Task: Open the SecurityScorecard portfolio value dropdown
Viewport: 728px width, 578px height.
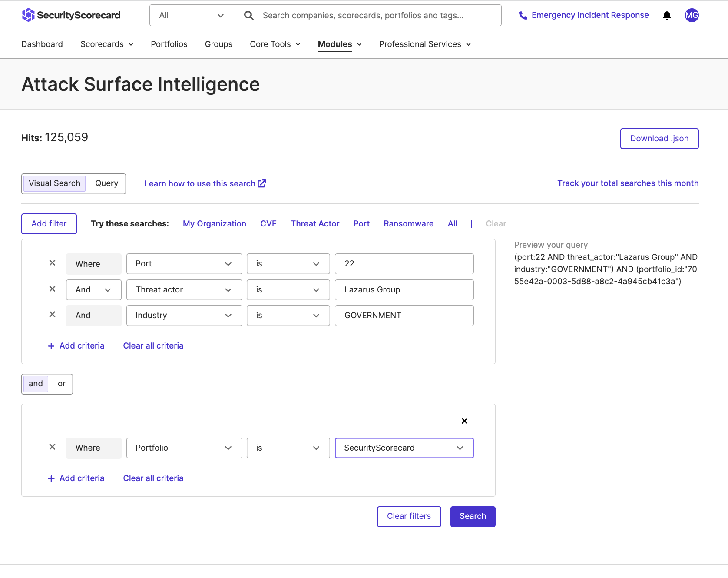Action: (404, 448)
